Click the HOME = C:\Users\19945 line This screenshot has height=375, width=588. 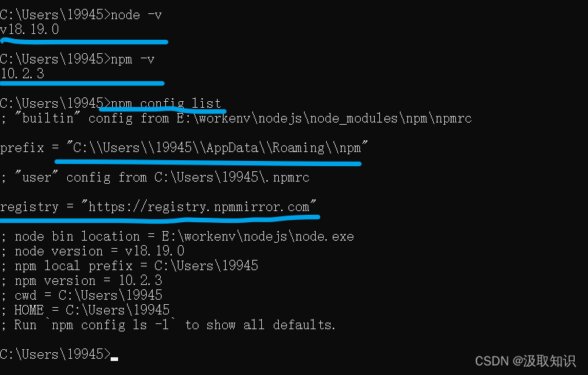pos(85,310)
